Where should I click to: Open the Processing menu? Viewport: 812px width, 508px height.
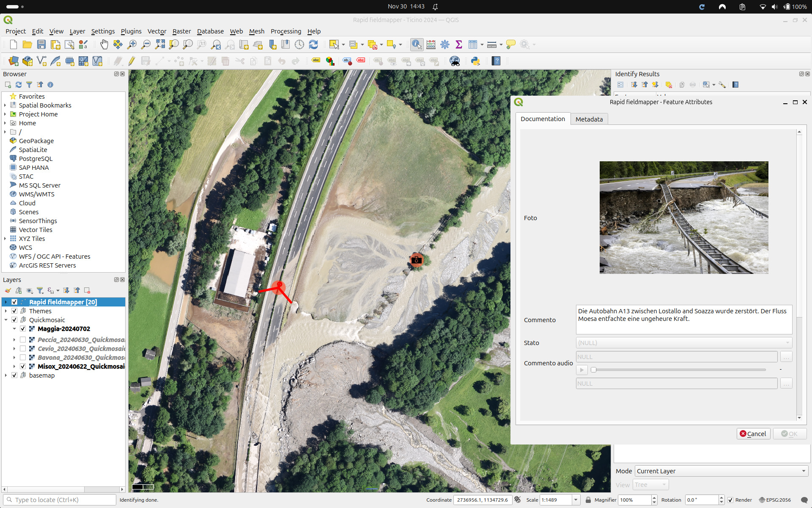[x=285, y=31]
